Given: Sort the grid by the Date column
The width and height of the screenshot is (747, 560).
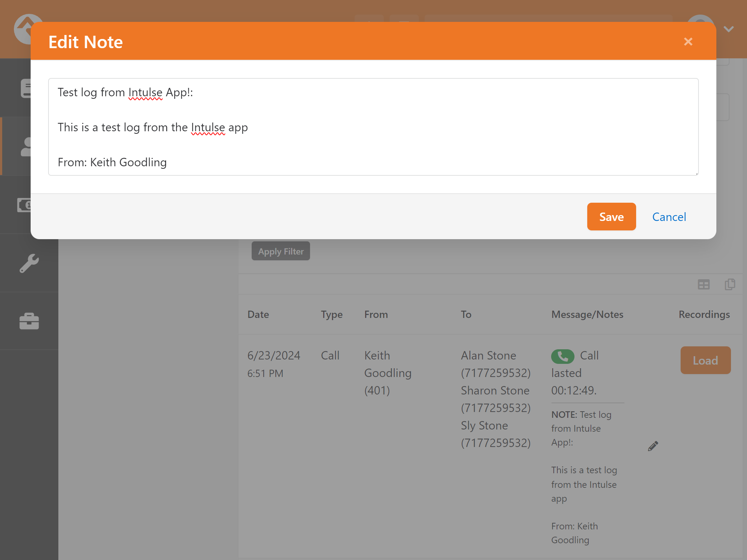Looking at the screenshot, I should point(258,314).
